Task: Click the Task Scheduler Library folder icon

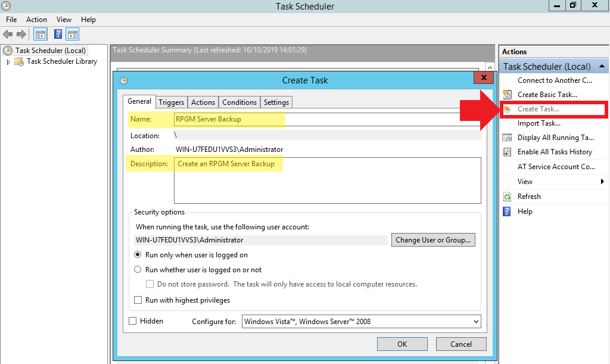Action: [19, 61]
